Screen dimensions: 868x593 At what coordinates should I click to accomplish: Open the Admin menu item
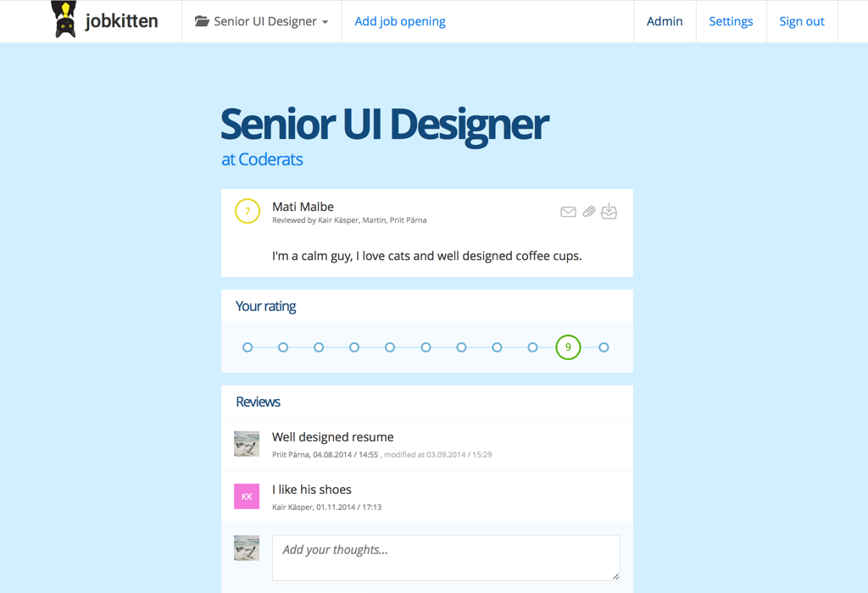coord(665,21)
